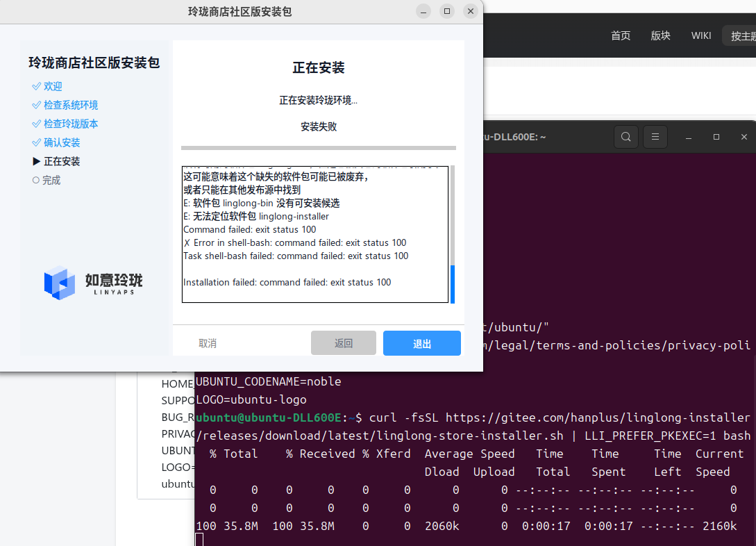Click the 'E: 无法定位软件包 linglong-installer' line
This screenshot has width=756, height=546.
[x=256, y=216]
